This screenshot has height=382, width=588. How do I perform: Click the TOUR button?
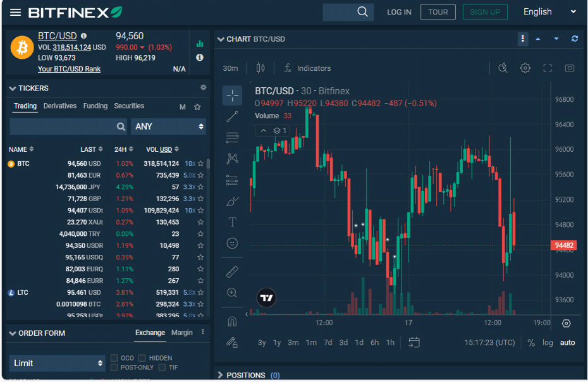(x=438, y=12)
